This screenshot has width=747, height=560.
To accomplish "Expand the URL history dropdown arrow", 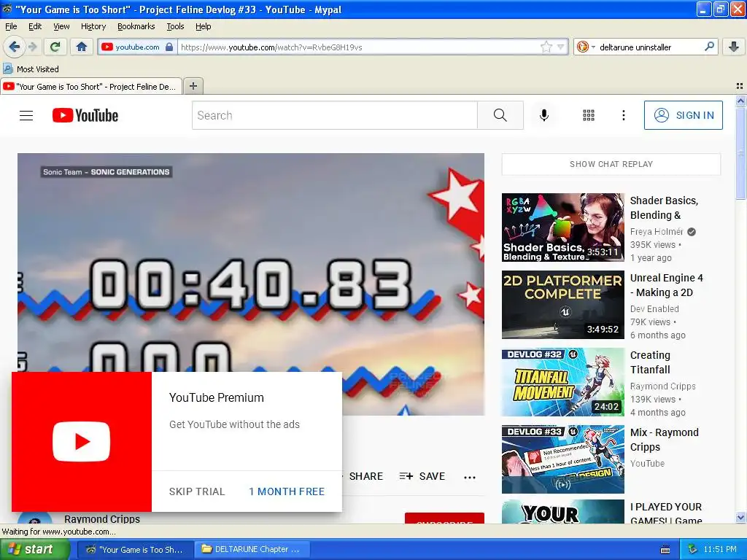I will tap(560, 47).
